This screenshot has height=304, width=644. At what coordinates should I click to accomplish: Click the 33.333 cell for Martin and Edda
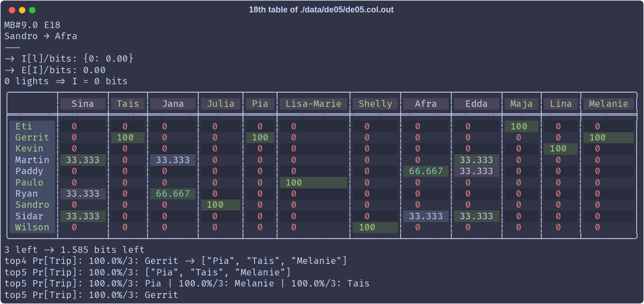pos(477,160)
